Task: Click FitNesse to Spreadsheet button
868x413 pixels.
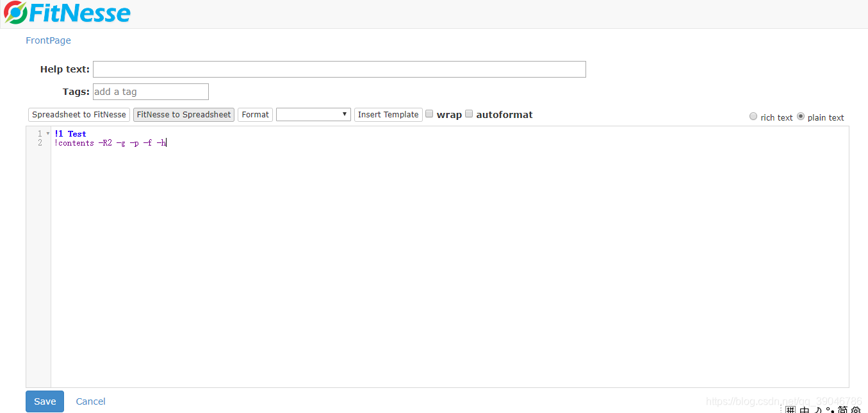Action: [x=184, y=115]
